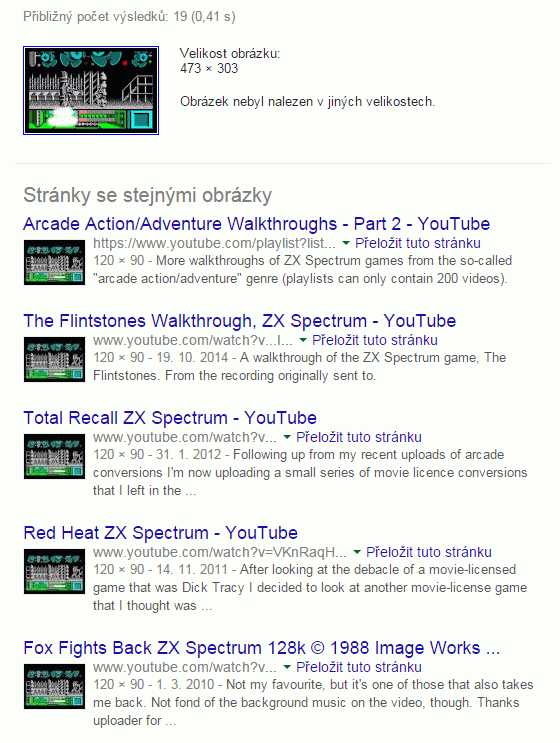Expand green arrow beside Fox Fights Back URL
Screen dimensions: 560x743
(x=287, y=667)
